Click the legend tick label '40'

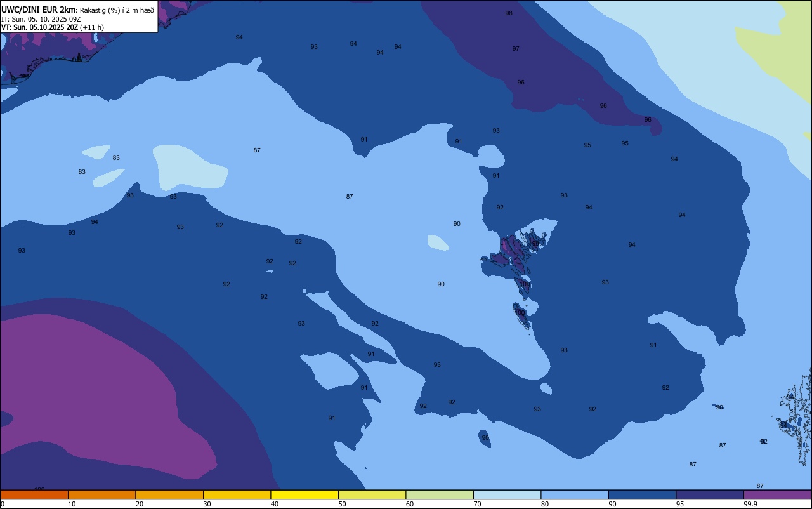(275, 504)
